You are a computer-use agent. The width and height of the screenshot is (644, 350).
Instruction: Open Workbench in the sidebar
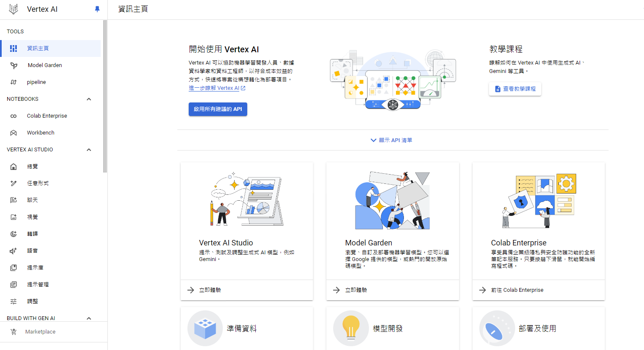pyautogui.click(x=51, y=133)
